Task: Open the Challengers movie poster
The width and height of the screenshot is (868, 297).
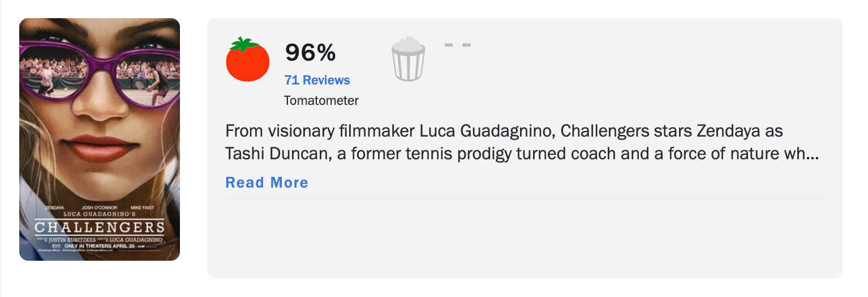Action: [x=100, y=139]
